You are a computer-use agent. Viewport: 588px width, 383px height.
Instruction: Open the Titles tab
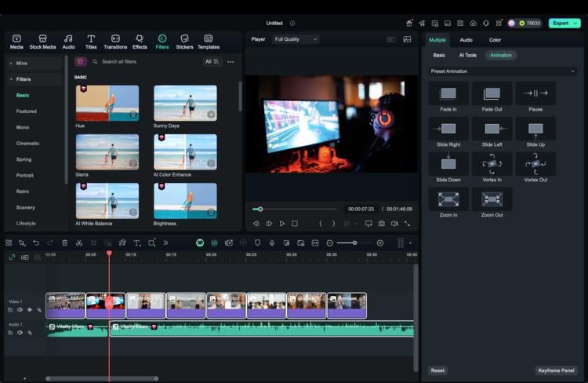tap(91, 42)
